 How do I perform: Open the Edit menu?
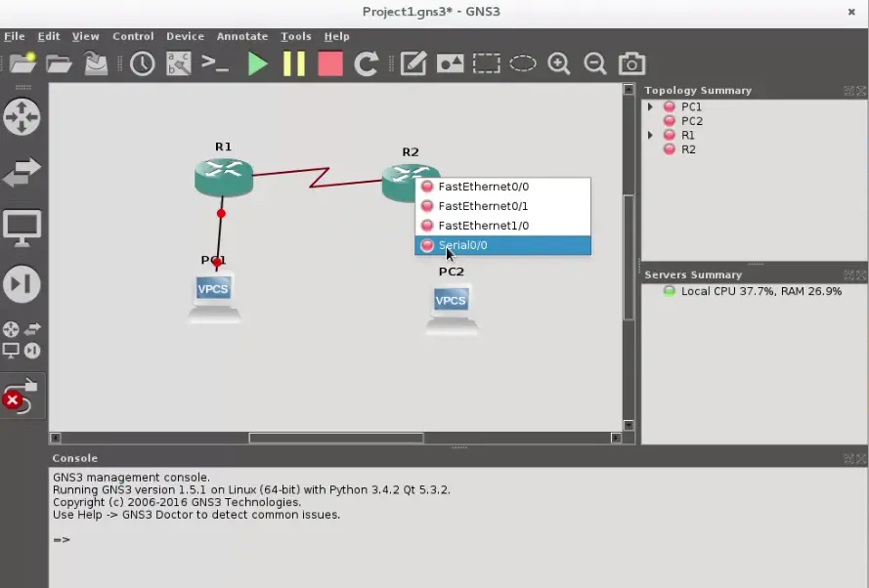point(49,36)
